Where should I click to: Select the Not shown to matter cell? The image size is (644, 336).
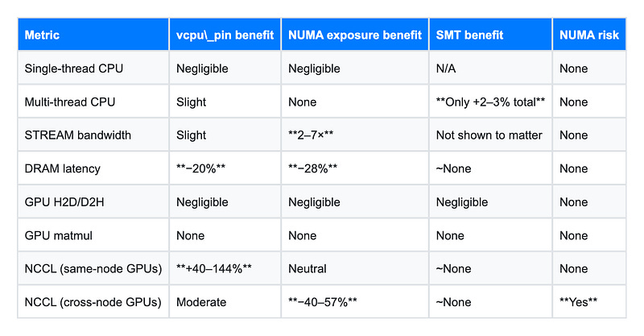pyautogui.click(x=490, y=135)
